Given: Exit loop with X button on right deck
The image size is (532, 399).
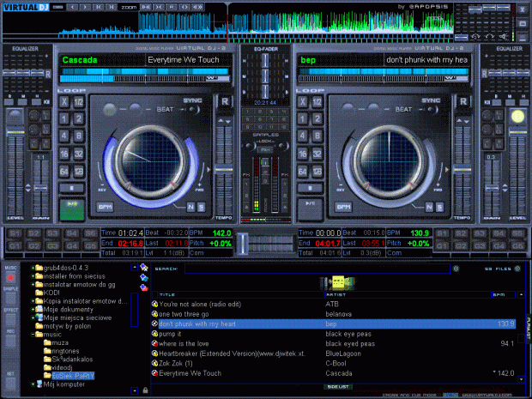Looking at the screenshot, I should tap(303, 102).
